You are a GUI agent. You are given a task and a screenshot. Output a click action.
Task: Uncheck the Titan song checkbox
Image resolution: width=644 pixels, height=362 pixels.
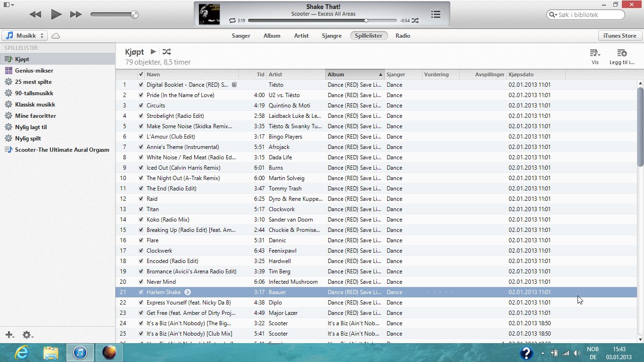click(141, 209)
